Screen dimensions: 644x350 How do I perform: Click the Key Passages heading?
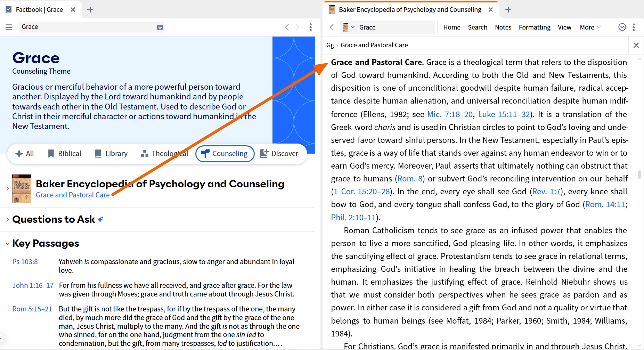[46, 243]
